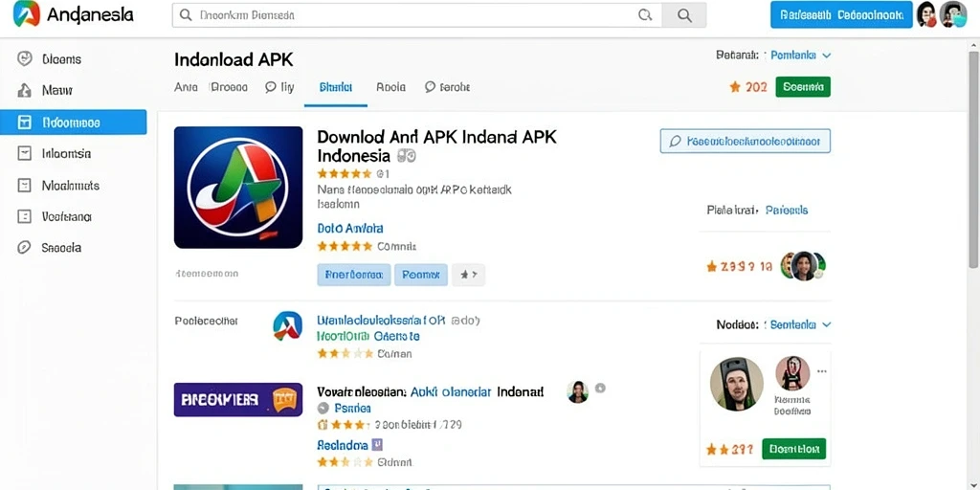The image size is (980, 490).
Task: Click the gray star button
Action: coord(468,275)
